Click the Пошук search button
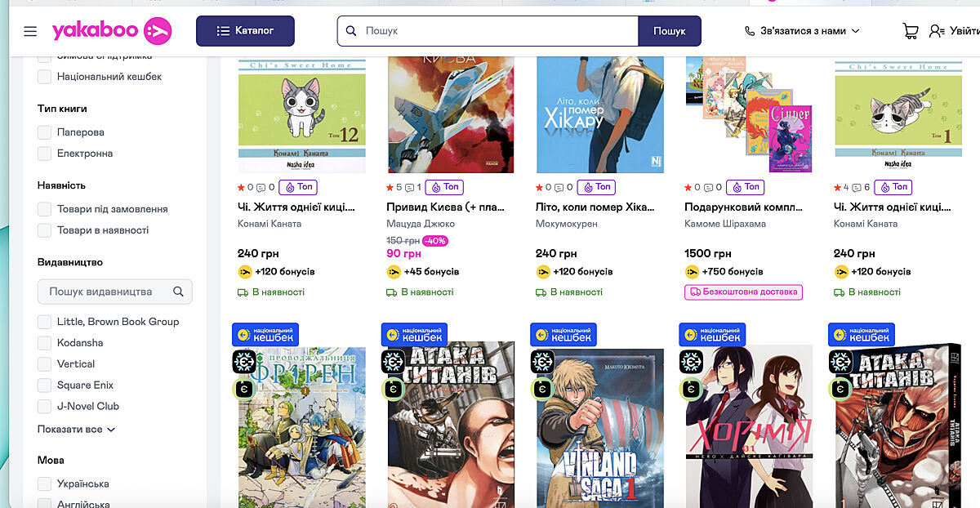Viewport: 980px width, 508px height. (670, 31)
